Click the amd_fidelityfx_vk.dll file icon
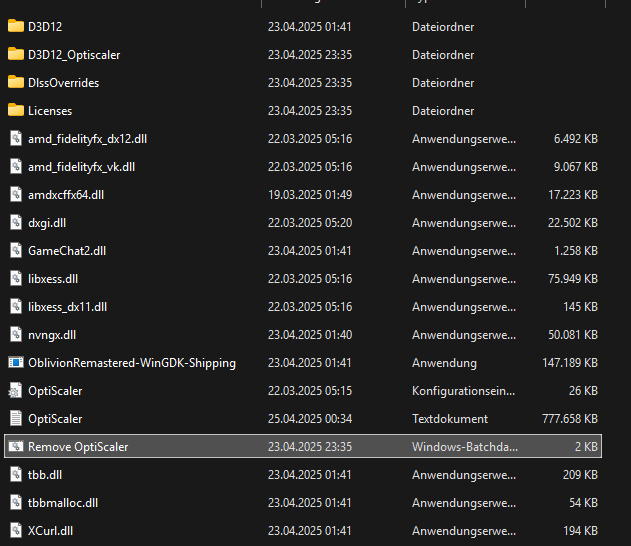 16,166
